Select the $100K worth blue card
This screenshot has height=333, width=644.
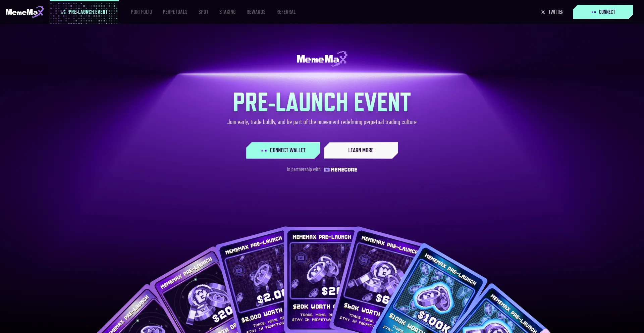point(433,295)
